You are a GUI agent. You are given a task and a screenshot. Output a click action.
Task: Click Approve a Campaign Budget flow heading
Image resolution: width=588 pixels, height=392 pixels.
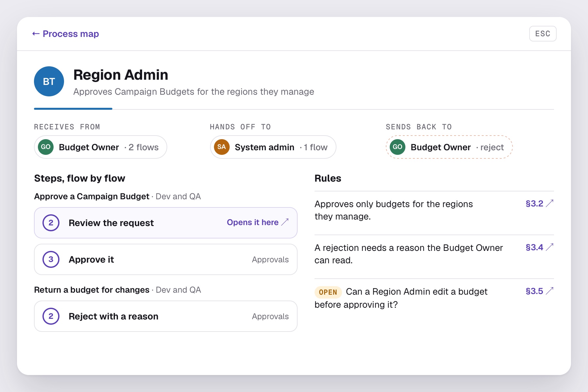[92, 196]
